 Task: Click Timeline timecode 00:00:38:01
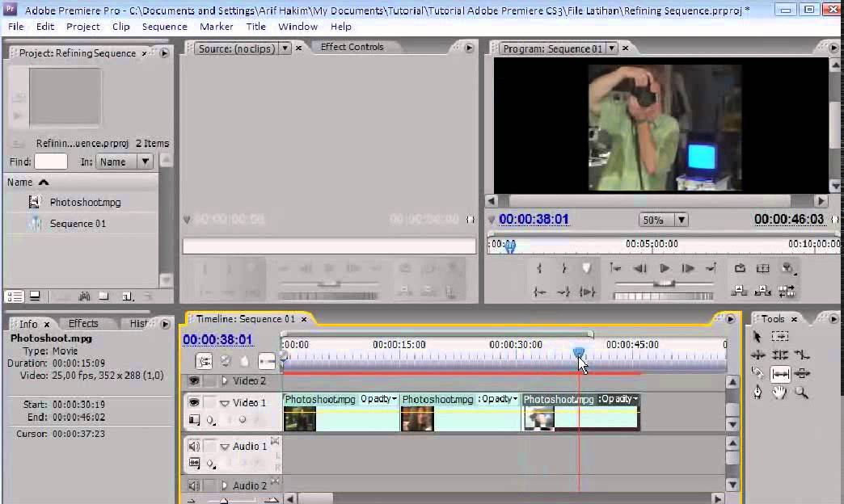pos(217,340)
